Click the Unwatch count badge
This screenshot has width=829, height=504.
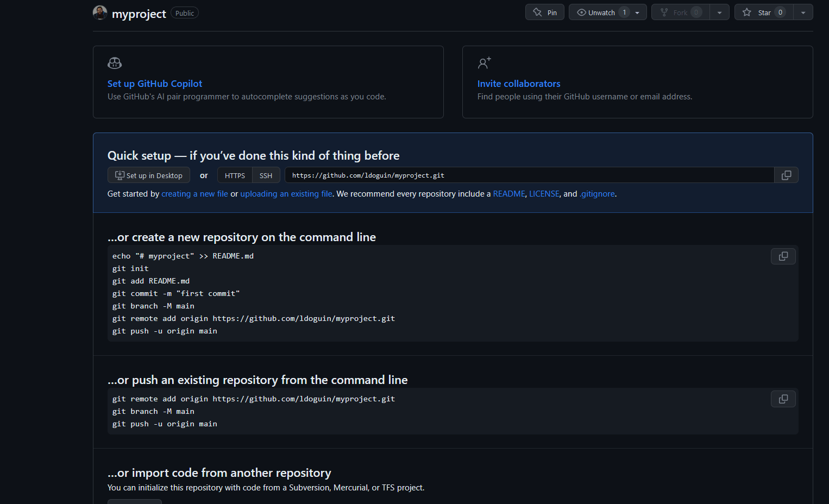pyautogui.click(x=624, y=12)
